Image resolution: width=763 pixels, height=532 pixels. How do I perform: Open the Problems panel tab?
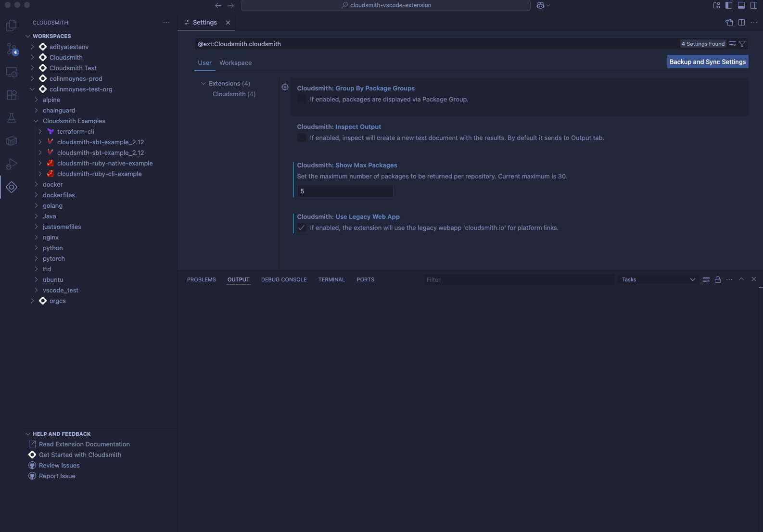201,279
